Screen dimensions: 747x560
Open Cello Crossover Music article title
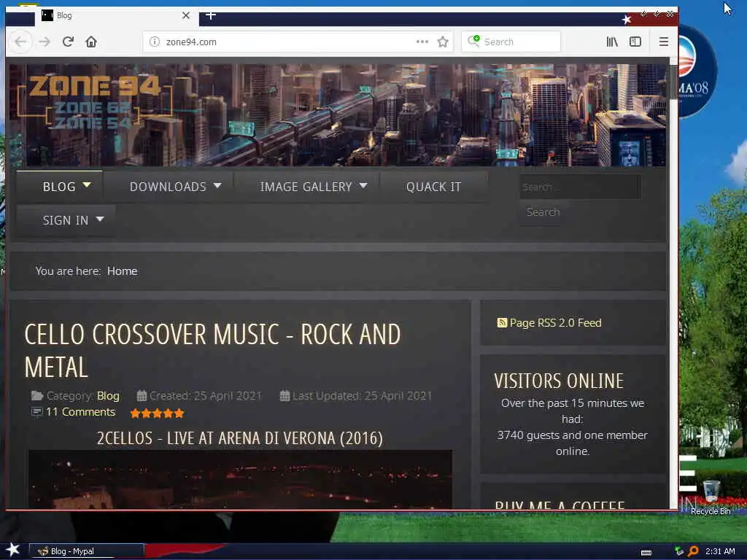coord(212,351)
